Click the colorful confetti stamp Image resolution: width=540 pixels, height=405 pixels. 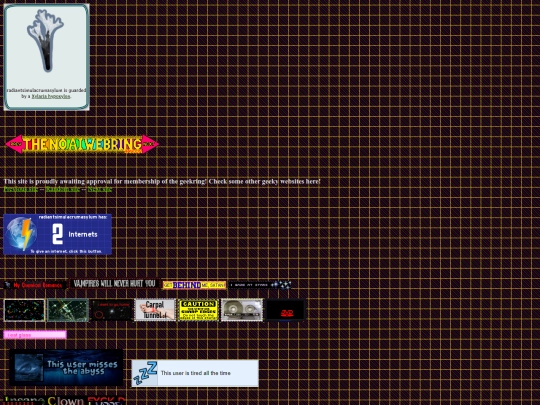pos(24,310)
